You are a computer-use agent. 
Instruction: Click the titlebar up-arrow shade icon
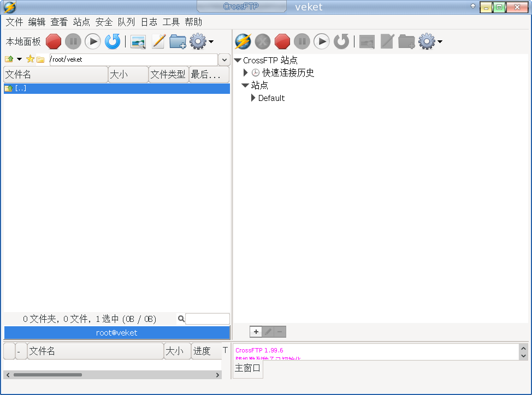(473, 6)
